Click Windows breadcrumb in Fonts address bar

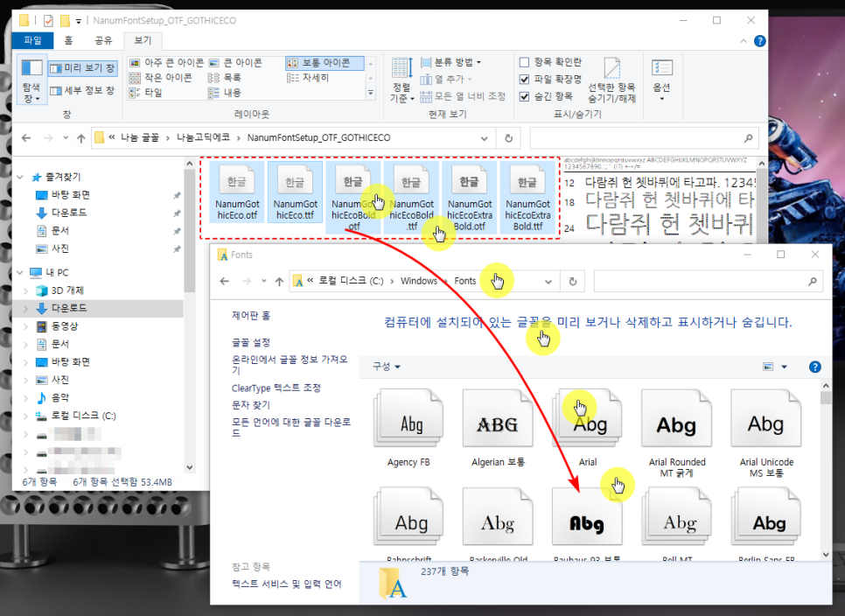(x=419, y=281)
